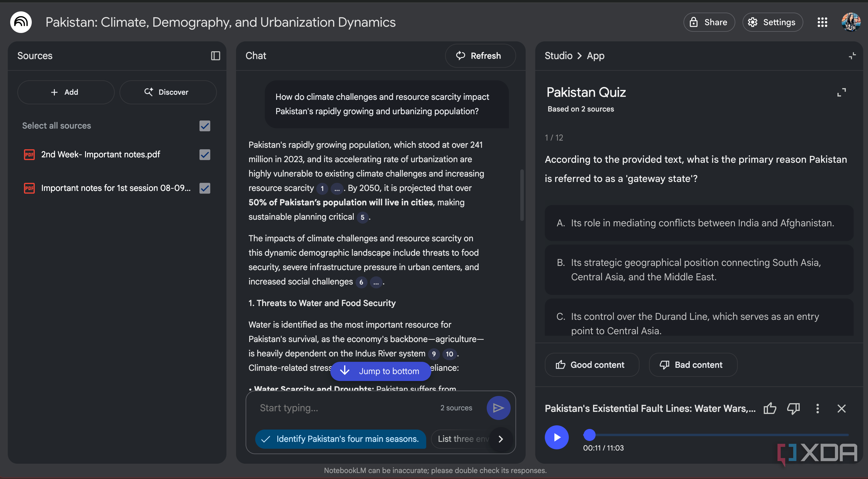Select quiz answer A about mediating conflicts
868x479 pixels.
pyautogui.click(x=699, y=223)
